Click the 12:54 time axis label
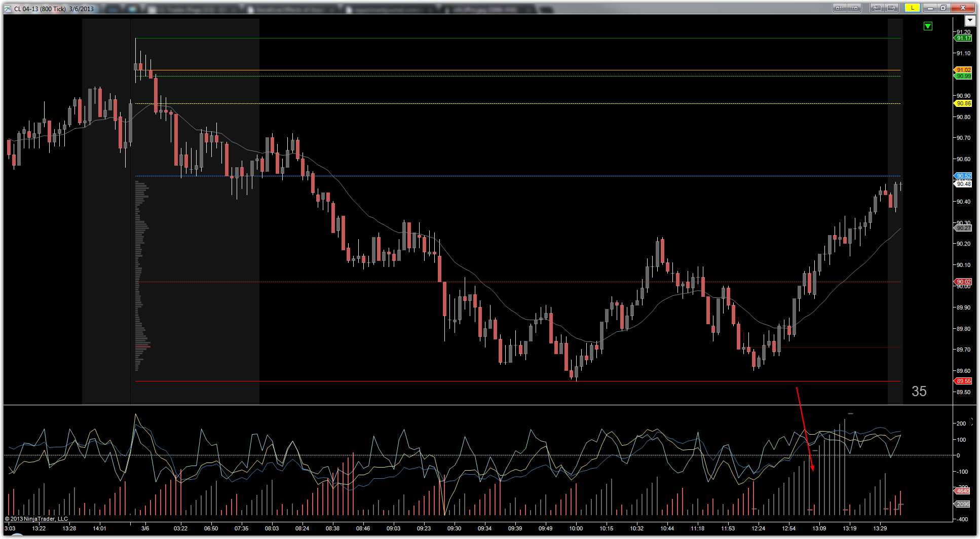The image size is (980, 539). [789, 528]
